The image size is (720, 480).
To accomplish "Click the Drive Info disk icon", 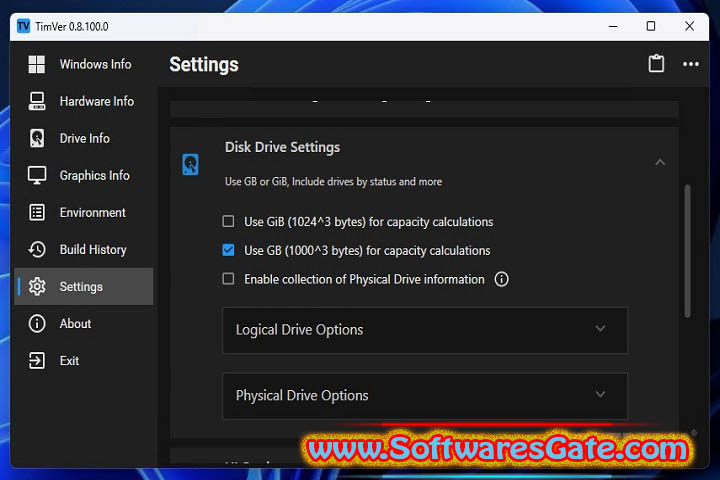I will click(x=37, y=138).
